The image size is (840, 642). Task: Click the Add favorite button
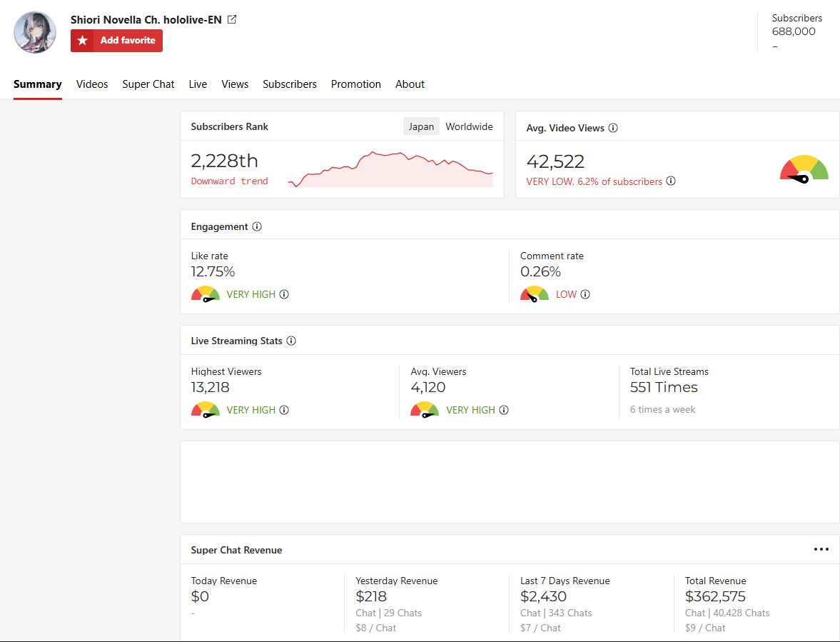coord(116,41)
